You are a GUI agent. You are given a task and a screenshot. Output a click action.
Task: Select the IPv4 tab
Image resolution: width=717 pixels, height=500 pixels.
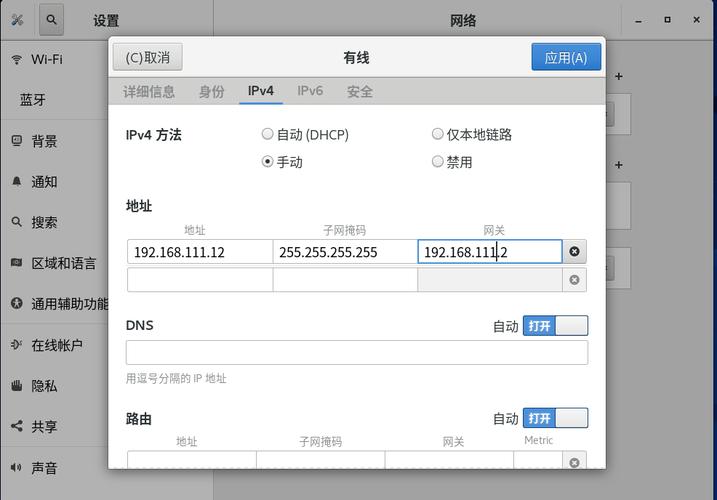(x=261, y=91)
